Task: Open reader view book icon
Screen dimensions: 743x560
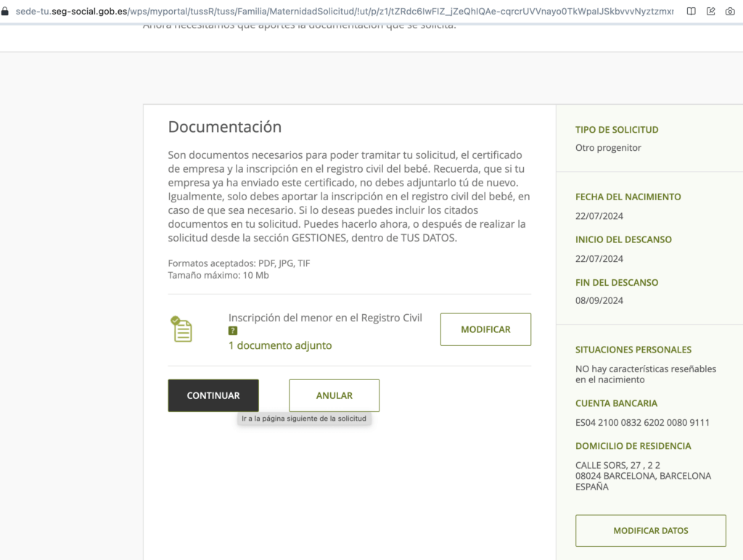Action: click(691, 12)
